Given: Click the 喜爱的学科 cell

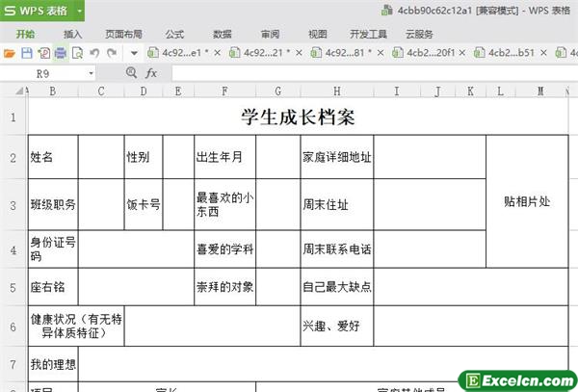Looking at the screenshot, I should pyautogui.click(x=224, y=249).
